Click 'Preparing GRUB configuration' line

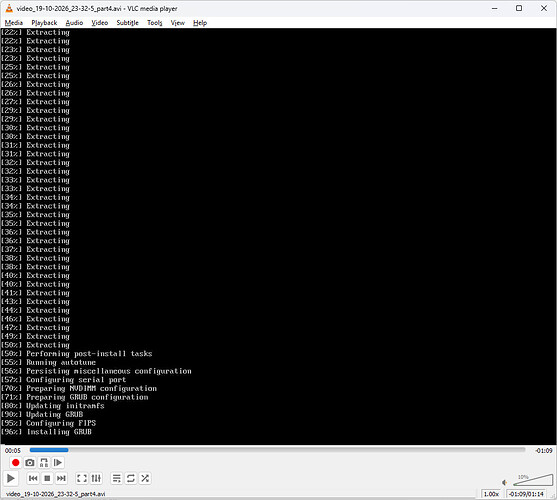point(75,397)
